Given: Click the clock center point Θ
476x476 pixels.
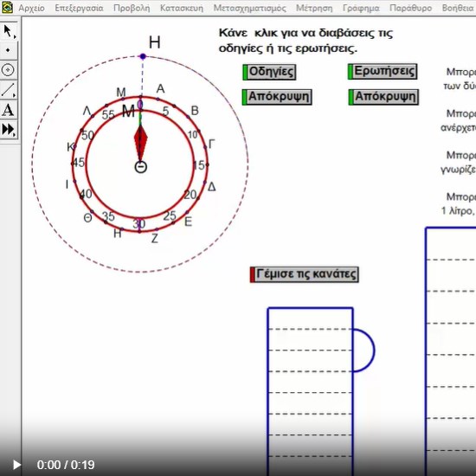Looking at the screenshot, I should point(141,167).
